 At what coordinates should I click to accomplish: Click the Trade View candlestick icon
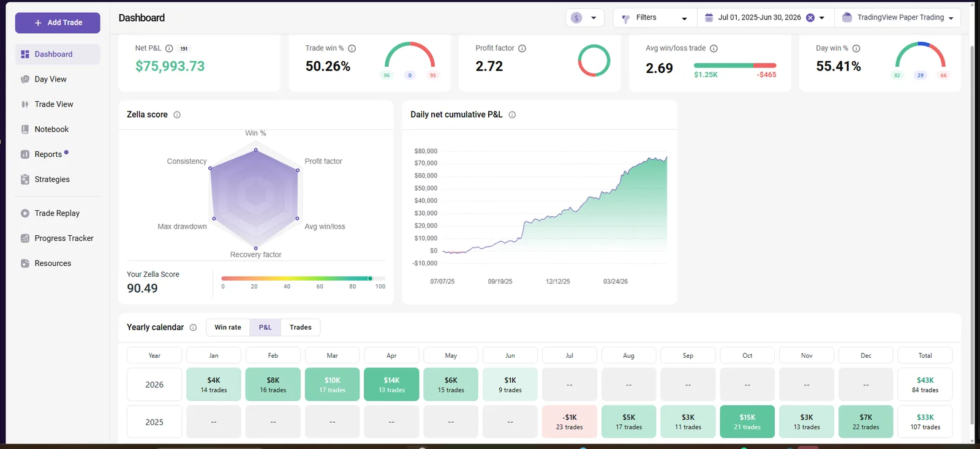click(25, 104)
